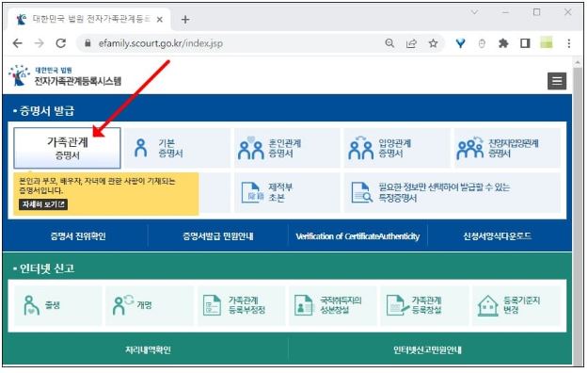Bookmark this page with star icon
This screenshot has height=373, width=588.
tap(433, 43)
